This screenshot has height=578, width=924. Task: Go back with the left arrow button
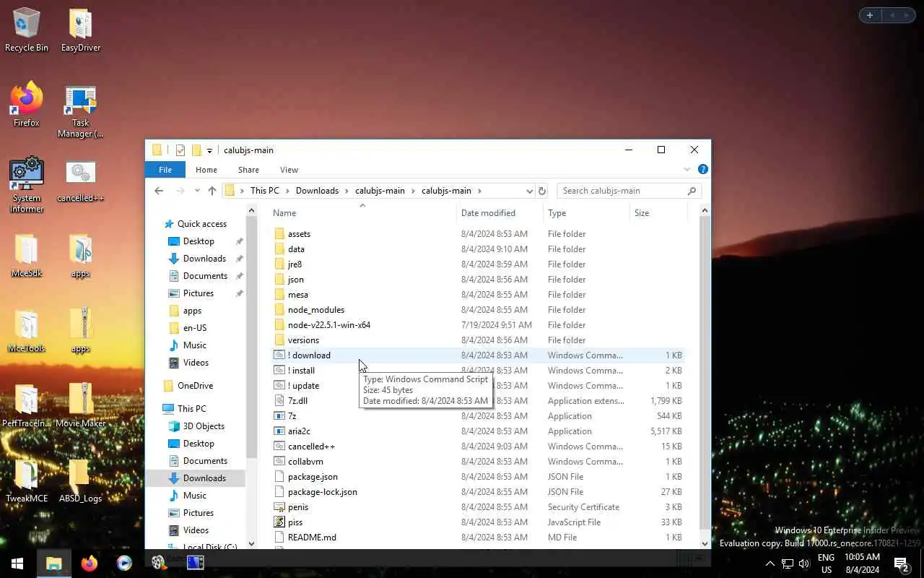(159, 191)
